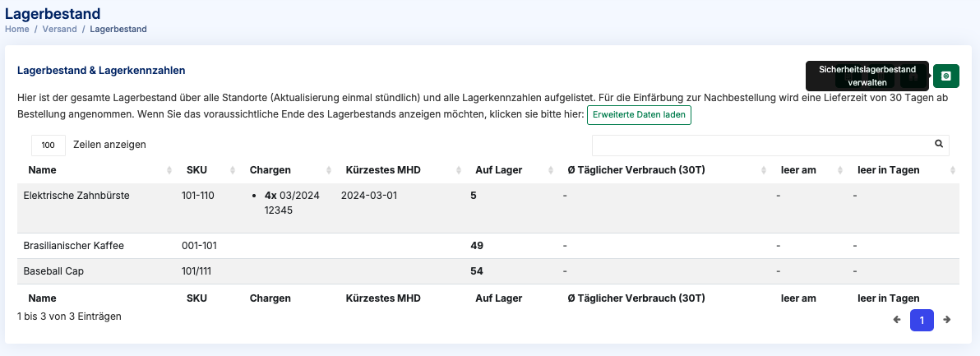The width and height of the screenshot is (980, 356).
Task: Click the magnifier icon in search box
Action: click(x=939, y=144)
